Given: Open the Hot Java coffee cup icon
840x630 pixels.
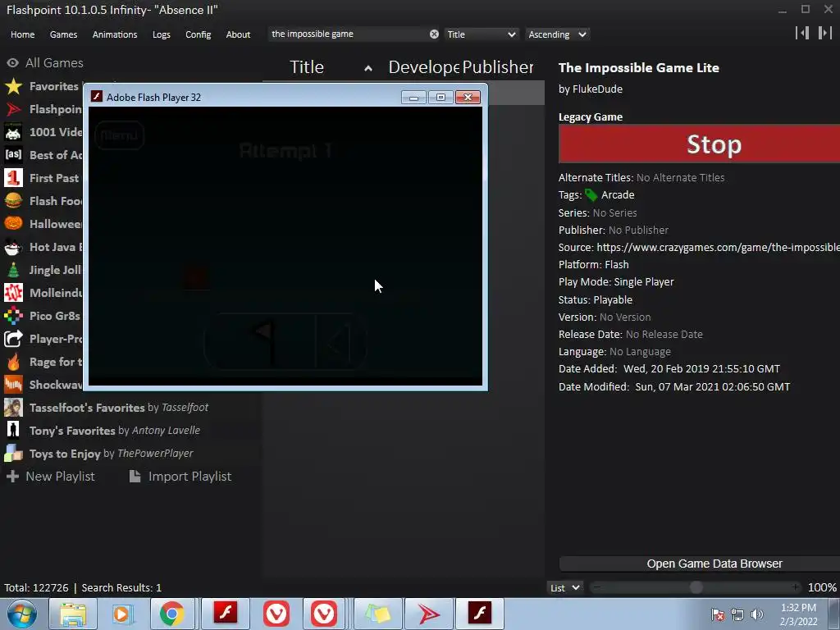Looking at the screenshot, I should click(13, 247).
